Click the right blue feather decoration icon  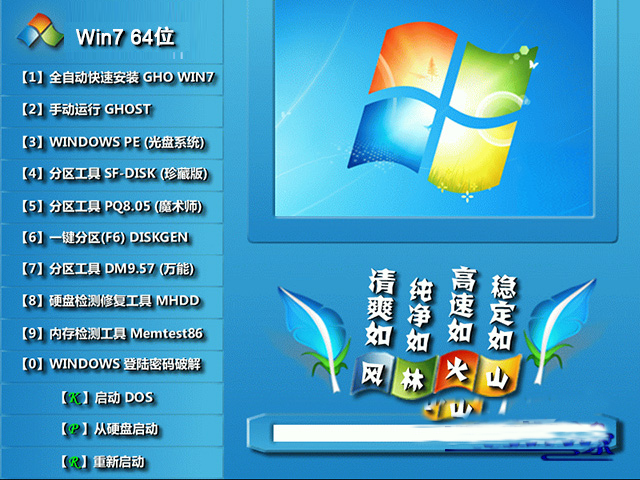(561, 331)
